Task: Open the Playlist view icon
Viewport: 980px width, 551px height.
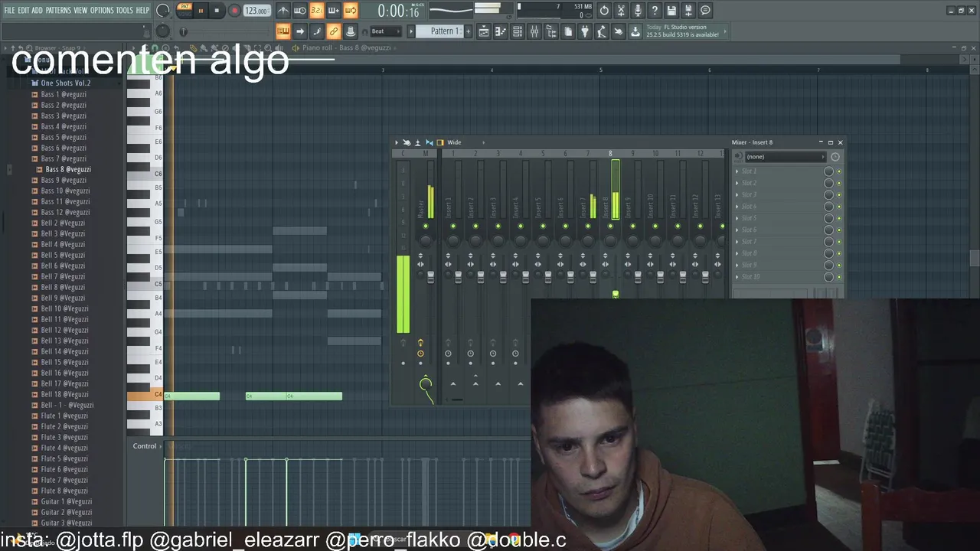Action: point(484,31)
